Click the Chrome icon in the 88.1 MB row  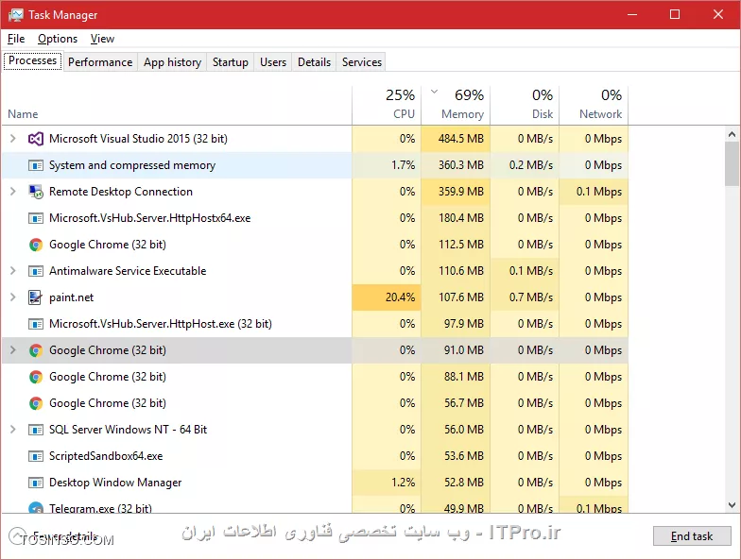click(x=36, y=377)
